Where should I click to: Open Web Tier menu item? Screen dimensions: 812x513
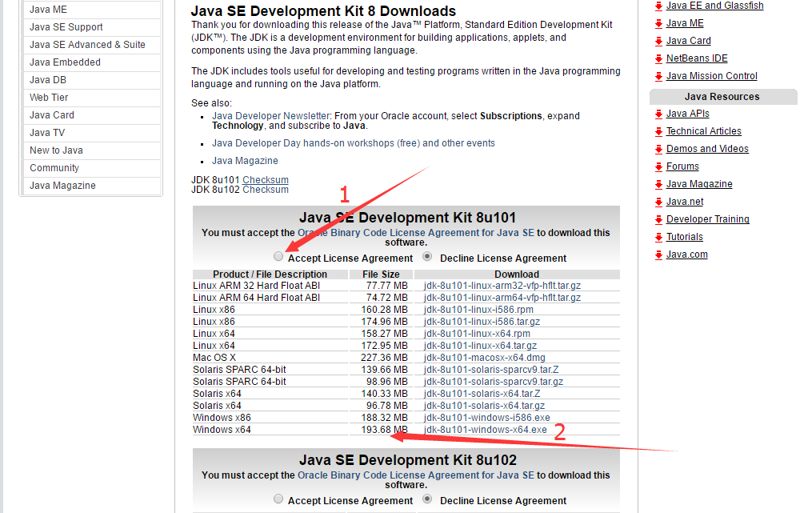click(92, 98)
